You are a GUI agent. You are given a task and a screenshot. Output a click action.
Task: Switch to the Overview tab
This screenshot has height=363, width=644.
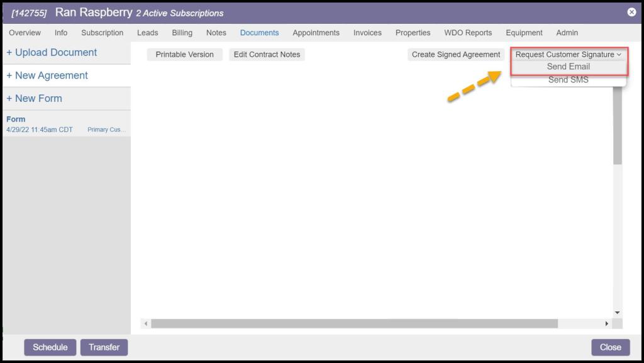(x=25, y=33)
